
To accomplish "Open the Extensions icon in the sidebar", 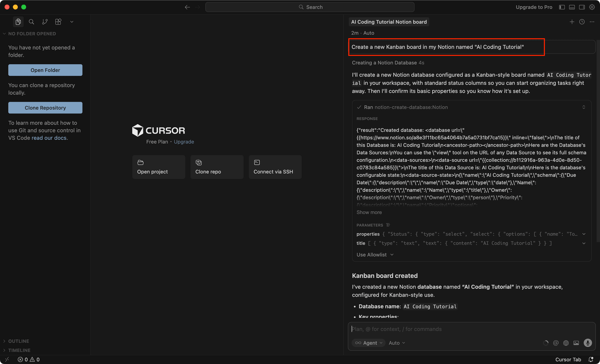I will (58, 22).
